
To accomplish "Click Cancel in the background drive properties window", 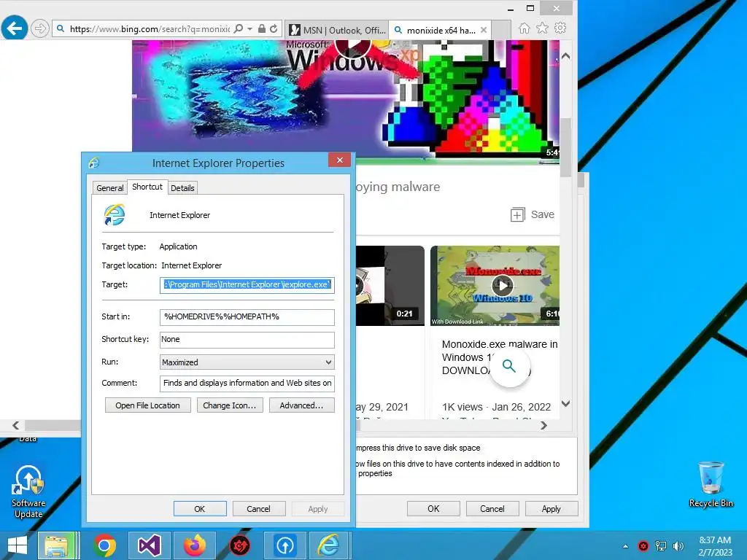I will (x=492, y=508).
